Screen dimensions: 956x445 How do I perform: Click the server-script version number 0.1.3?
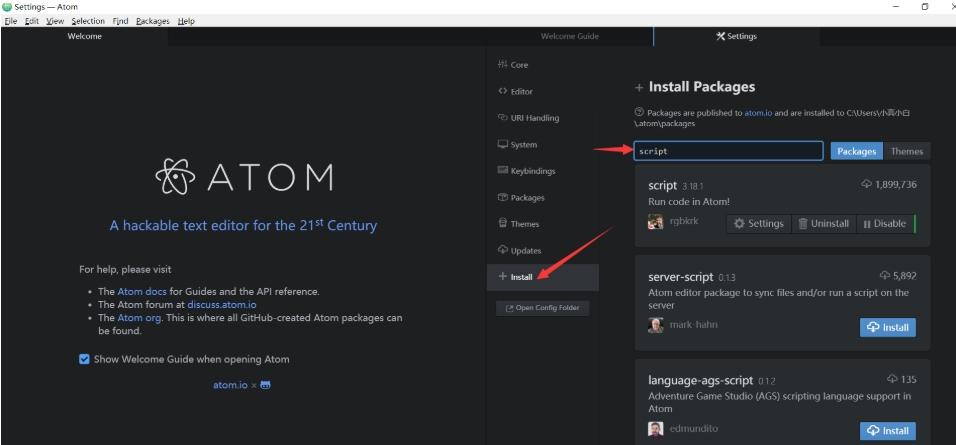point(727,278)
